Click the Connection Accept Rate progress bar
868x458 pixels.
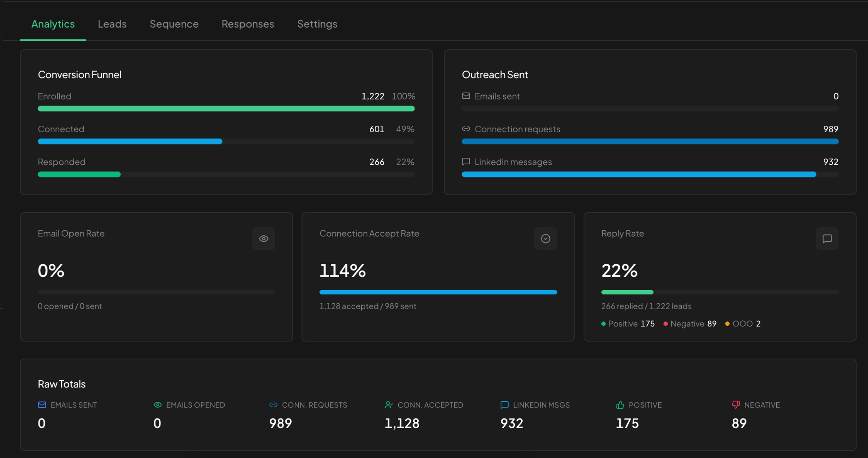pos(438,292)
